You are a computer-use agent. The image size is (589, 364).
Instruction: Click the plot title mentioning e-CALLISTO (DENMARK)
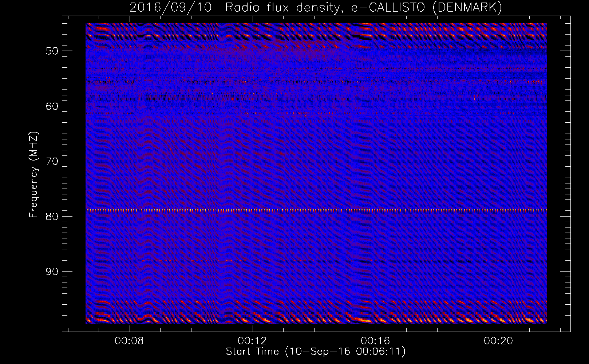pyautogui.click(x=316, y=7)
